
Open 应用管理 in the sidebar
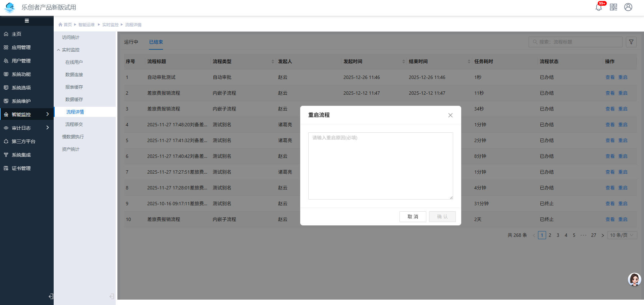click(x=21, y=47)
